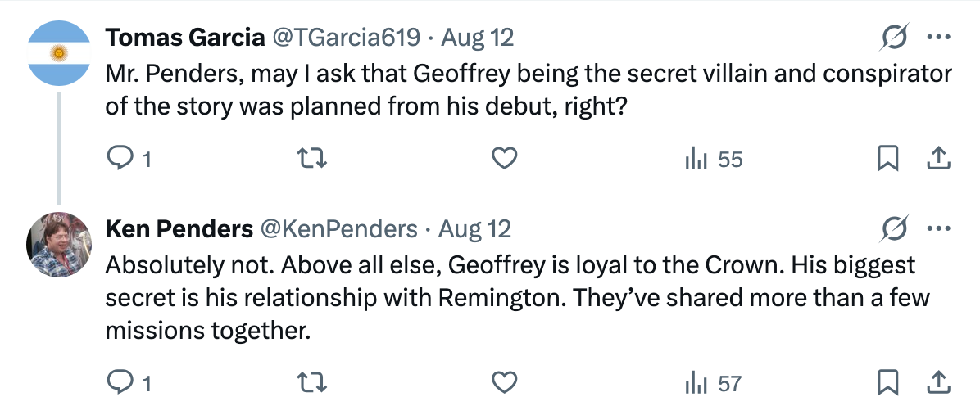
Task: View analytics showing 57 views
Action: point(713,383)
